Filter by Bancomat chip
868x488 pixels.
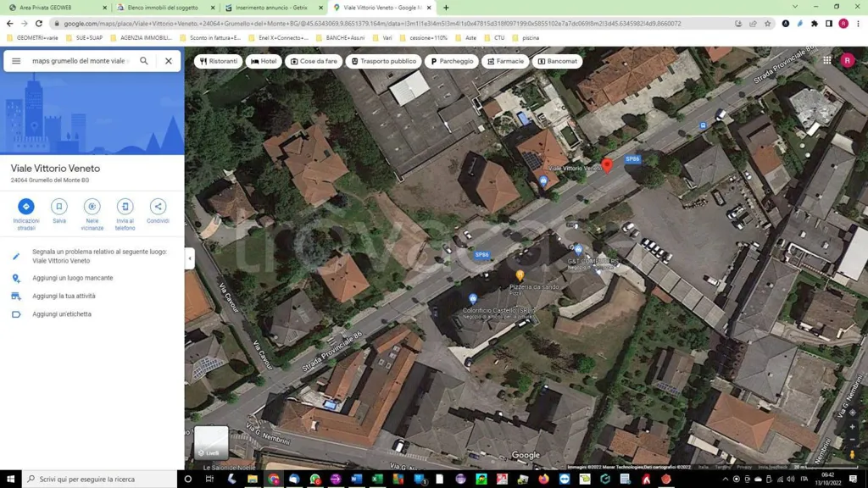558,61
